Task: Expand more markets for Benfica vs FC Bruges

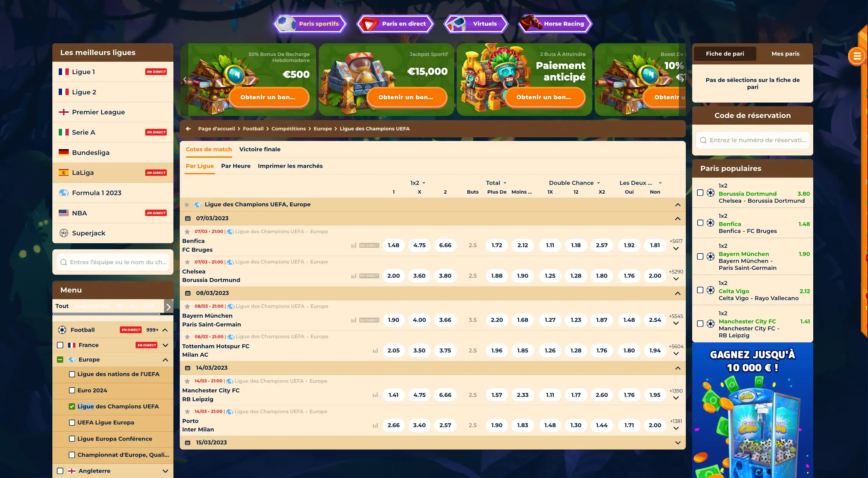Action: pos(676,249)
